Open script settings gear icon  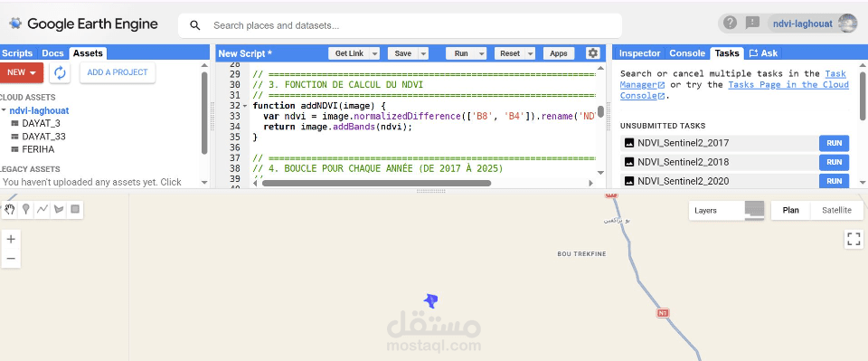tap(593, 53)
